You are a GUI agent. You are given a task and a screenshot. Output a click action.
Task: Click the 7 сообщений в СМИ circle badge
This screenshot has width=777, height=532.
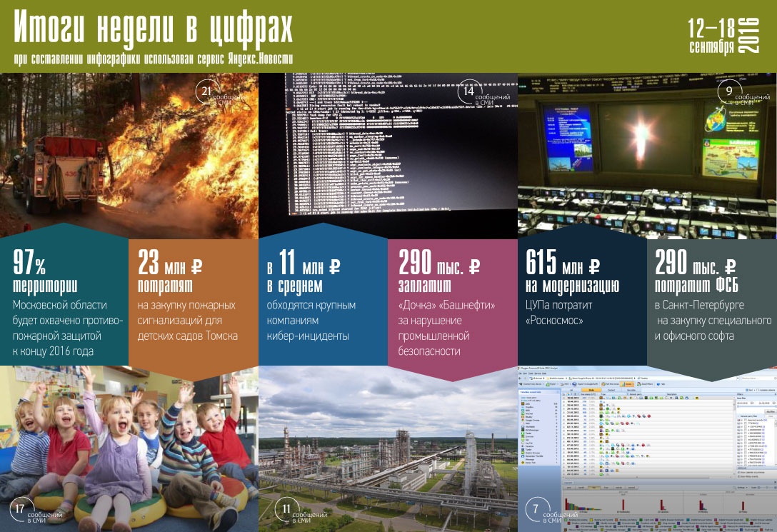(x=536, y=508)
